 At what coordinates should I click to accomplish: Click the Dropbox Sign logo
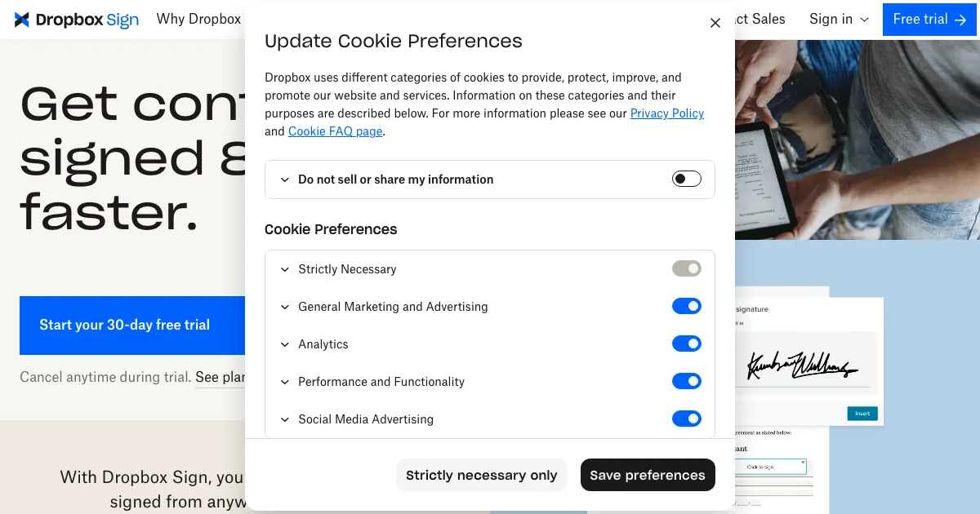[77, 20]
